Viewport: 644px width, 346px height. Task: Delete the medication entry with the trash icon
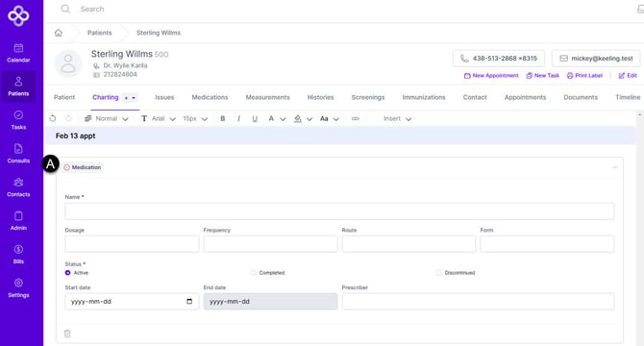click(x=67, y=334)
